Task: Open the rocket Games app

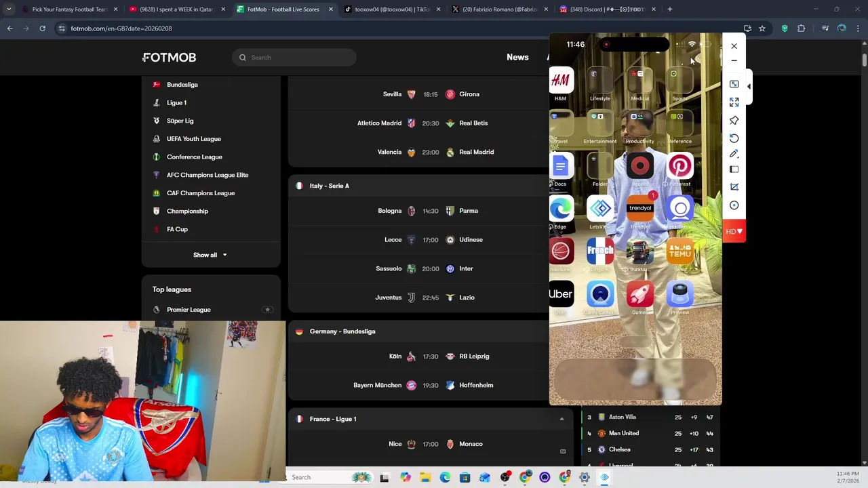Action: [x=640, y=294]
